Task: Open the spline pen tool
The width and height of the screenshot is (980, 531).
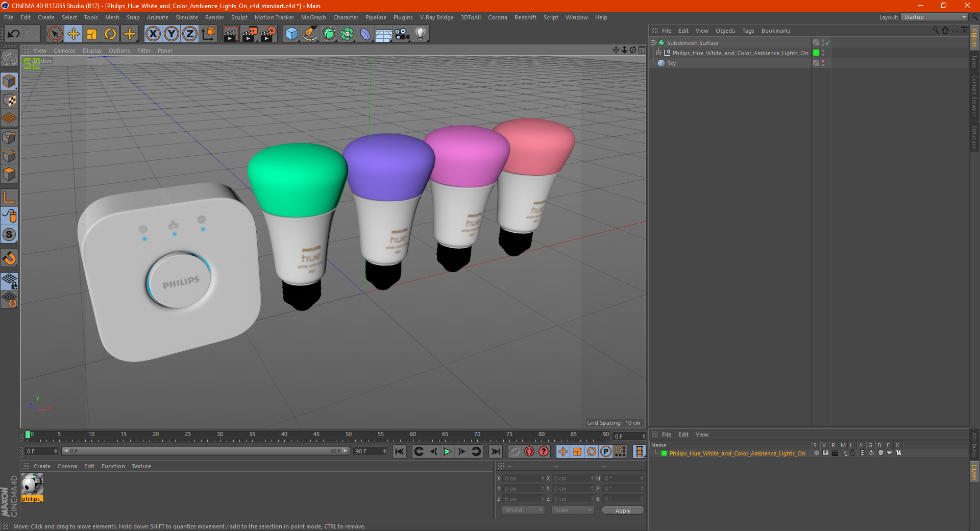Action: click(310, 34)
